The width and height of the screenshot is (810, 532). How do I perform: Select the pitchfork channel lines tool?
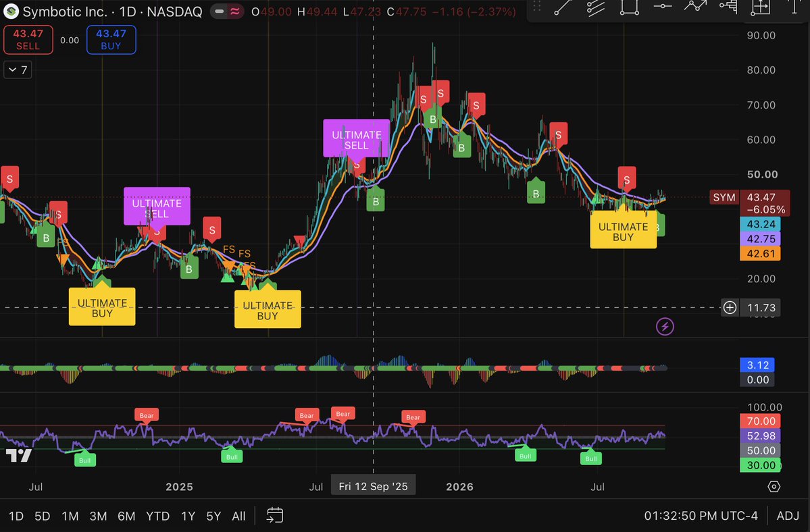[596, 7]
